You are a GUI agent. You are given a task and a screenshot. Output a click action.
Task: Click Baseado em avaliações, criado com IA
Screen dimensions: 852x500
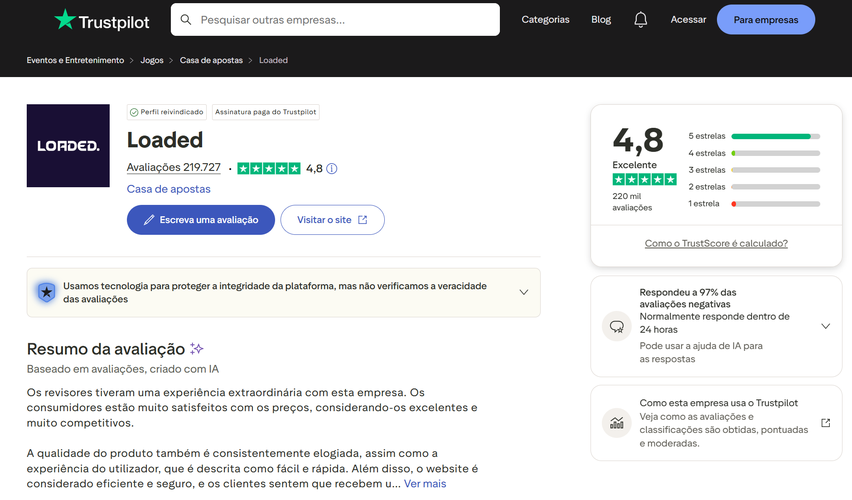point(123,369)
